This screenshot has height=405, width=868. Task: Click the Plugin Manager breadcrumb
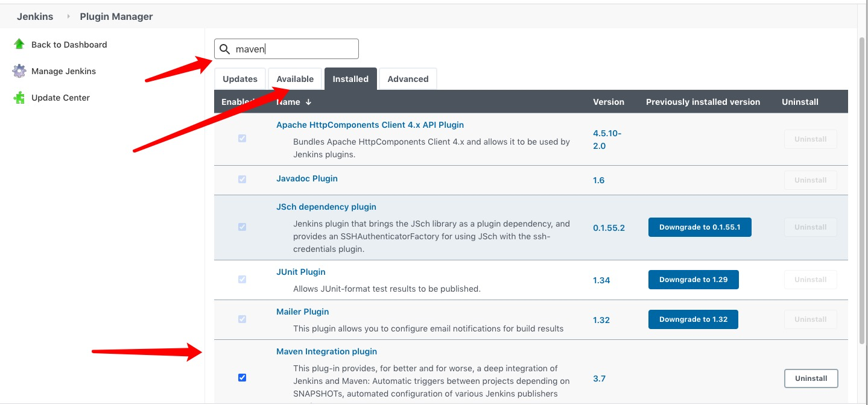tap(116, 17)
